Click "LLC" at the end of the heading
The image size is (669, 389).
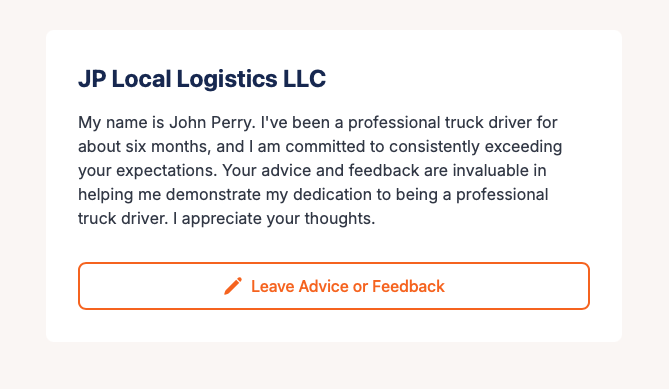click(305, 79)
